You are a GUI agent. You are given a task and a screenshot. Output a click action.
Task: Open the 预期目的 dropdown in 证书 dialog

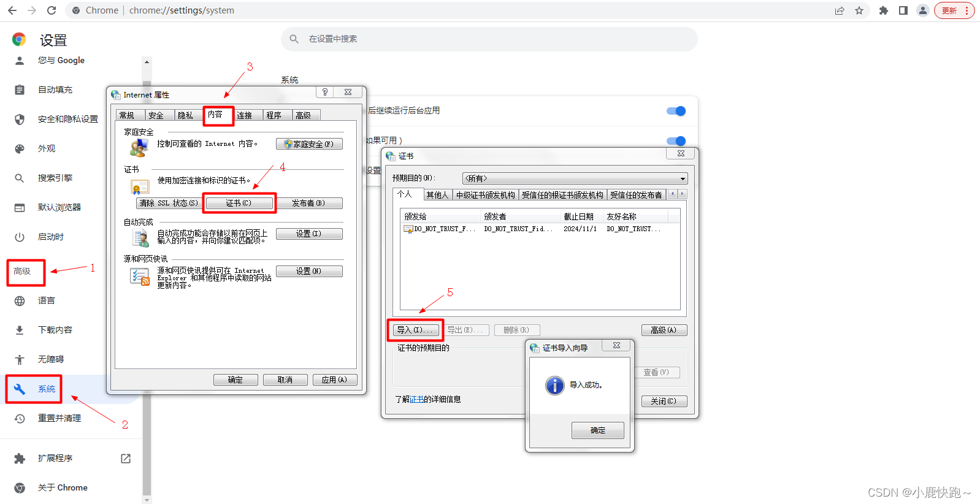point(575,178)
